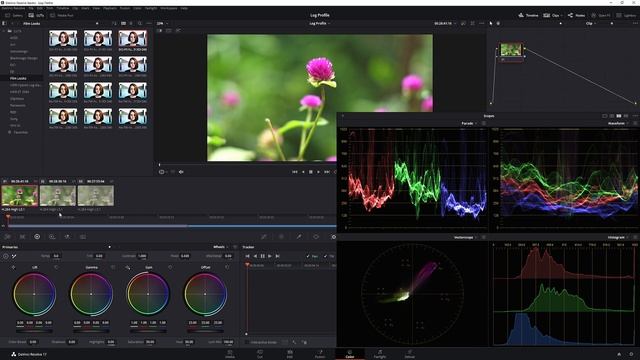
Task: Open the Power Window palette
Action: (x=316, y=237)
